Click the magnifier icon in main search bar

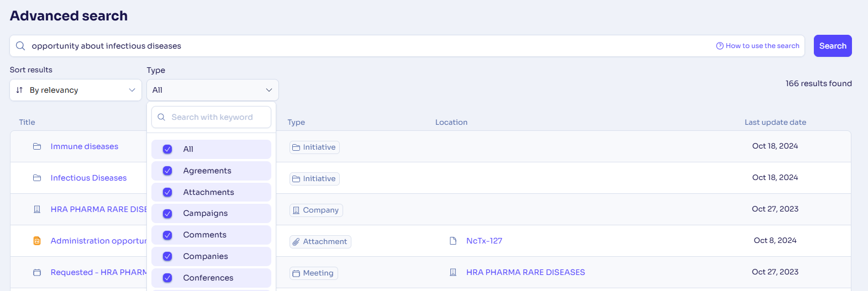(x=20, y=46)
